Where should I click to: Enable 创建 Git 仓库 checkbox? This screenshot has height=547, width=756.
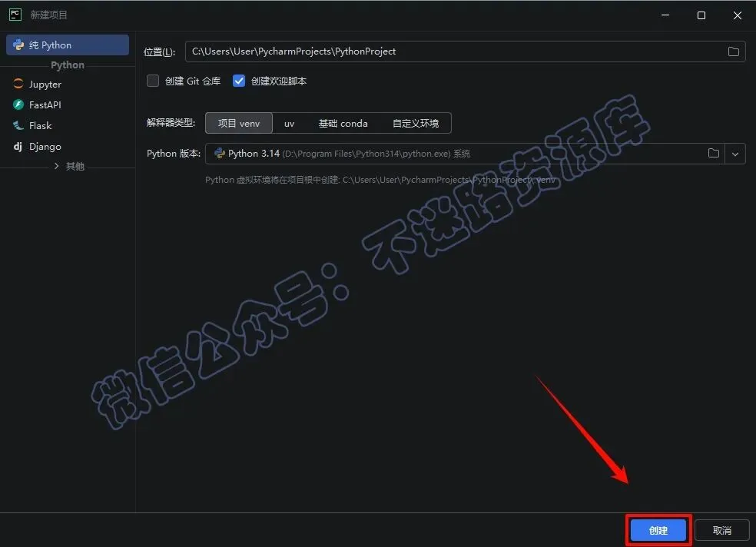coord(153,81)
